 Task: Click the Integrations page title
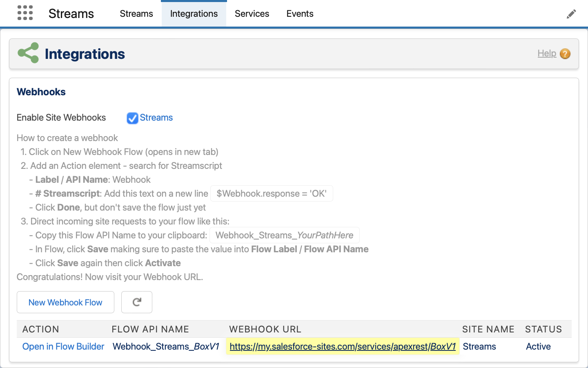[85, 54]
